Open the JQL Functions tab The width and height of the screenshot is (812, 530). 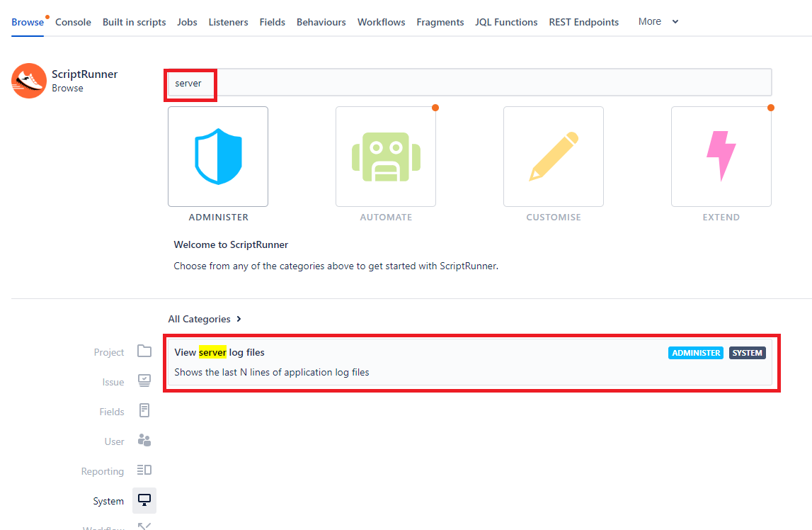(x=506, y=22)
